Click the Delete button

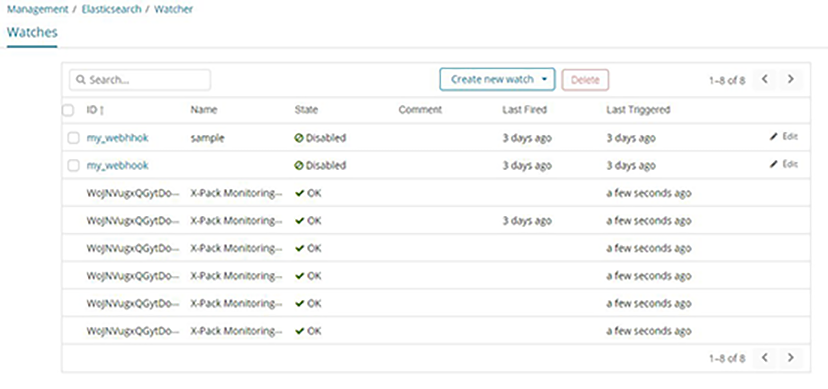(585, 80)
